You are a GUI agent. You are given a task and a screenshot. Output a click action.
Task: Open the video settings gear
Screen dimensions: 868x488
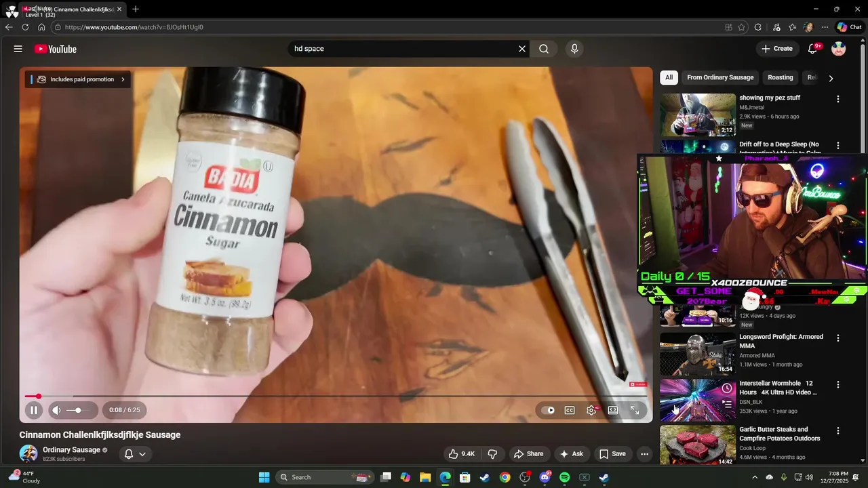591,410
